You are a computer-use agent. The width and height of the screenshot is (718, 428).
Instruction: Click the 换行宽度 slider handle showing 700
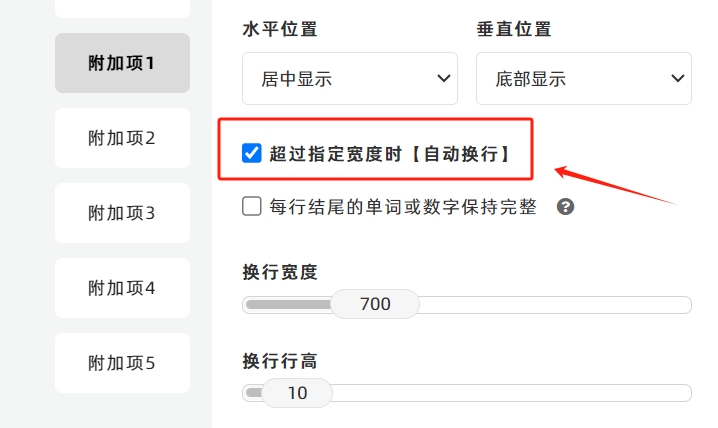coord(375,304)
